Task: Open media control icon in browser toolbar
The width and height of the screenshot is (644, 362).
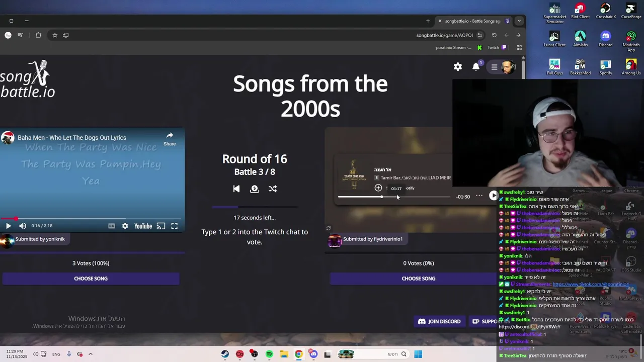Action: coord(20,35)
